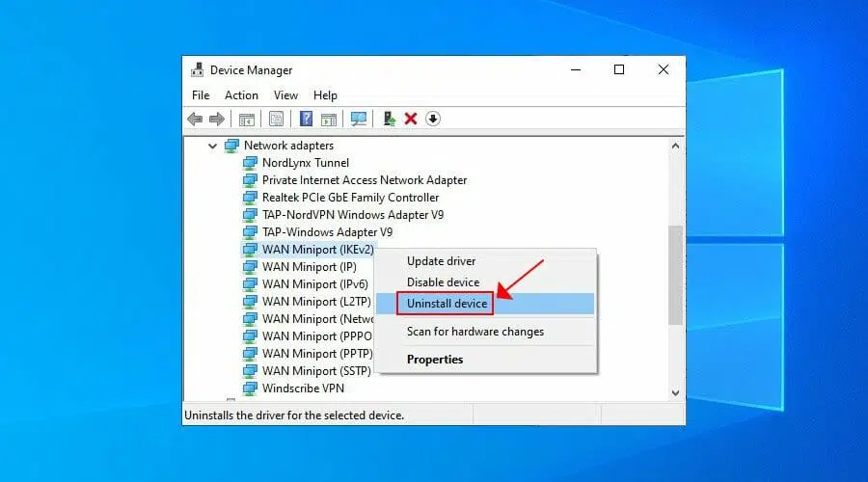Screen dimensions: 868x482
Task: Choose Disable device from context menu
Action: point(443,282)
